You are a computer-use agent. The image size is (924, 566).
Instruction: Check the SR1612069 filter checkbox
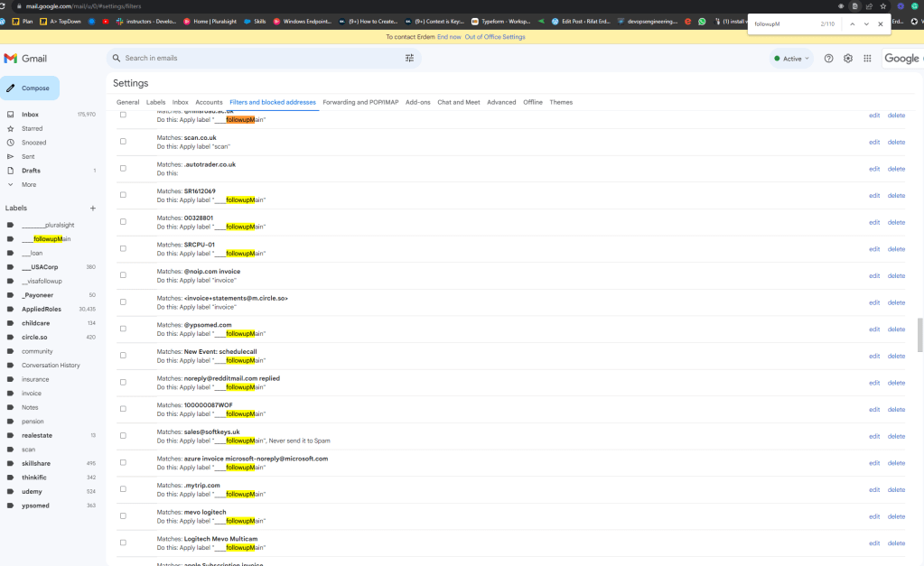coord(123,195)
